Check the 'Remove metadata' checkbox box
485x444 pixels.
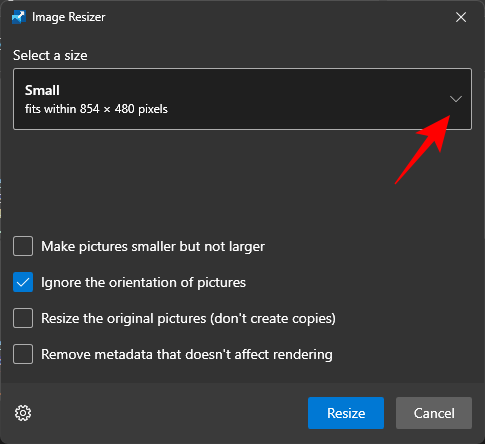tap(23, 354)
